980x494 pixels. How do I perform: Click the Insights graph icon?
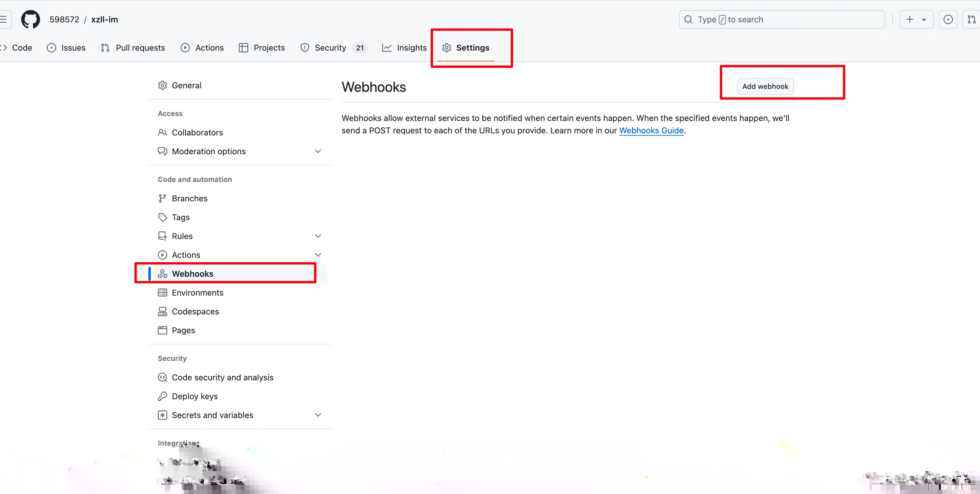[387, 47]
